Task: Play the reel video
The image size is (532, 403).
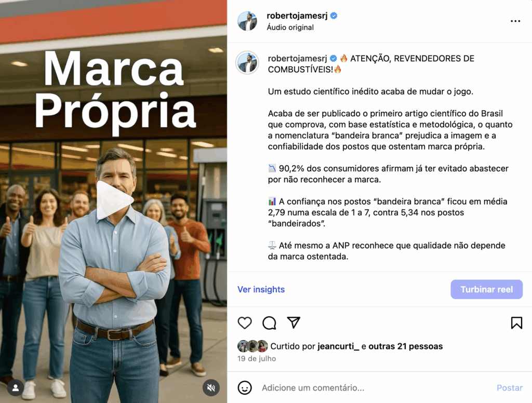Action: [114, 200]
